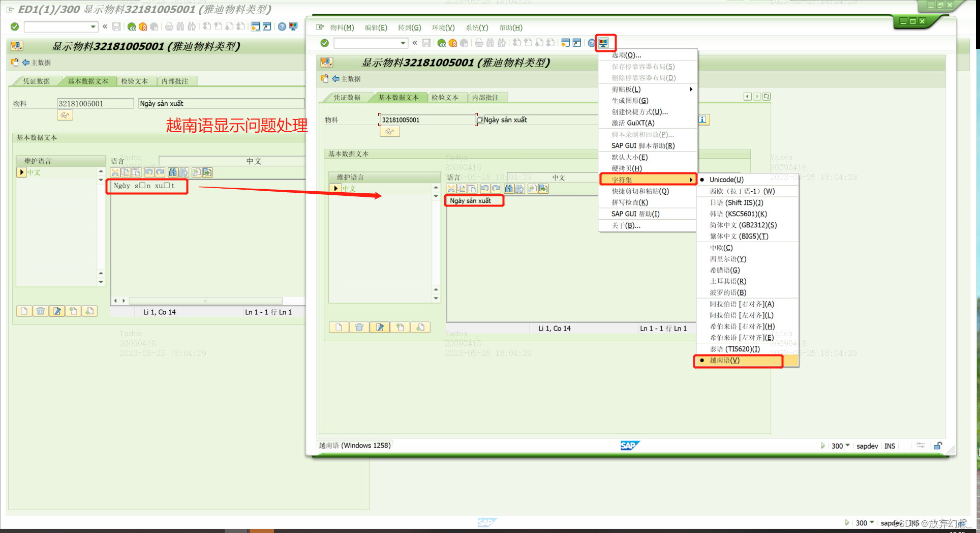The height and width of the screenshot is (533, 980).
Task: Expand the 剪贴板(L) submenu
Action: pyautogui.click(x=647, y=89)
